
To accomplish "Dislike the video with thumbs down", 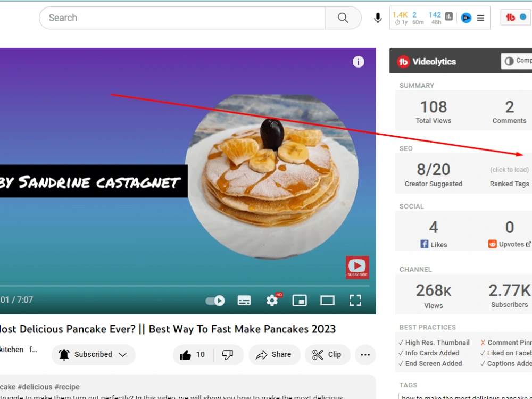I will pos(228,354).
